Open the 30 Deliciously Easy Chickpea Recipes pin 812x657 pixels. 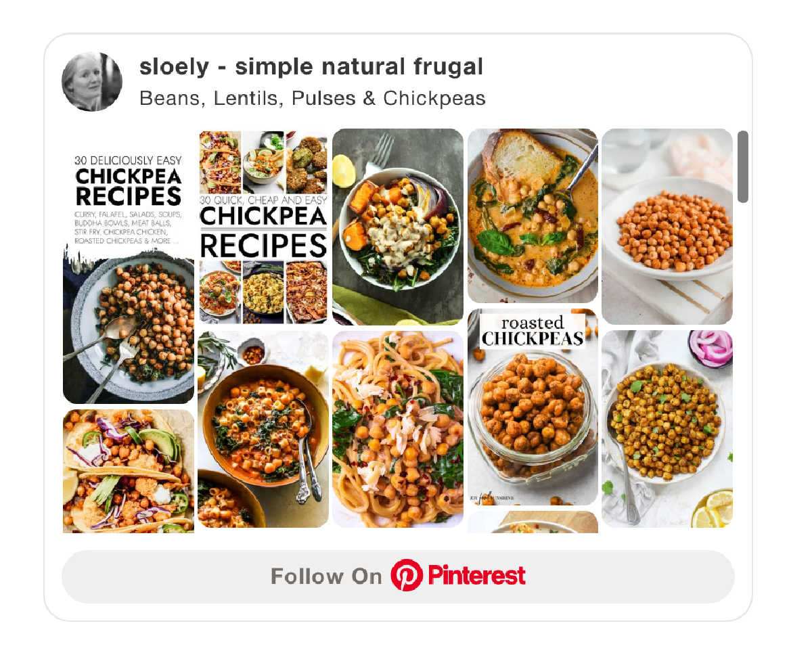pos(129,266)
